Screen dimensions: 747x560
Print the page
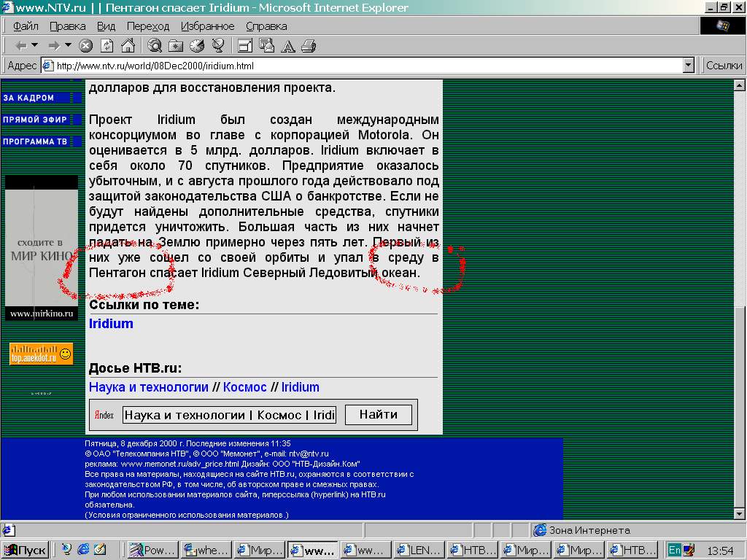[309, 46]
